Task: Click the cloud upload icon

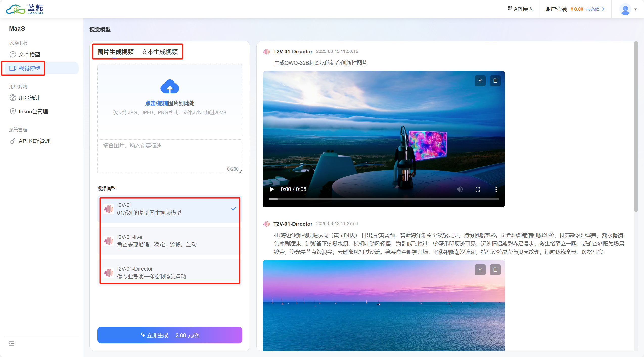Action: 170,87
